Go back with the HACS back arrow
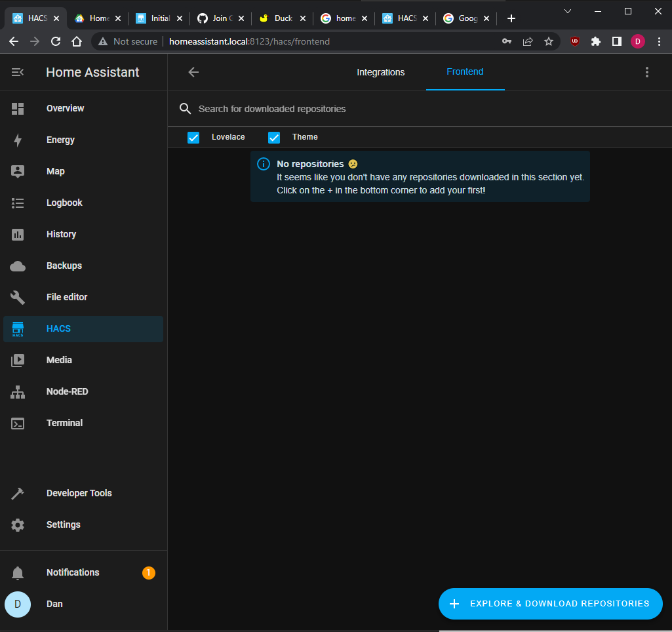Screen dimensions: 672x632 [193, 72]
